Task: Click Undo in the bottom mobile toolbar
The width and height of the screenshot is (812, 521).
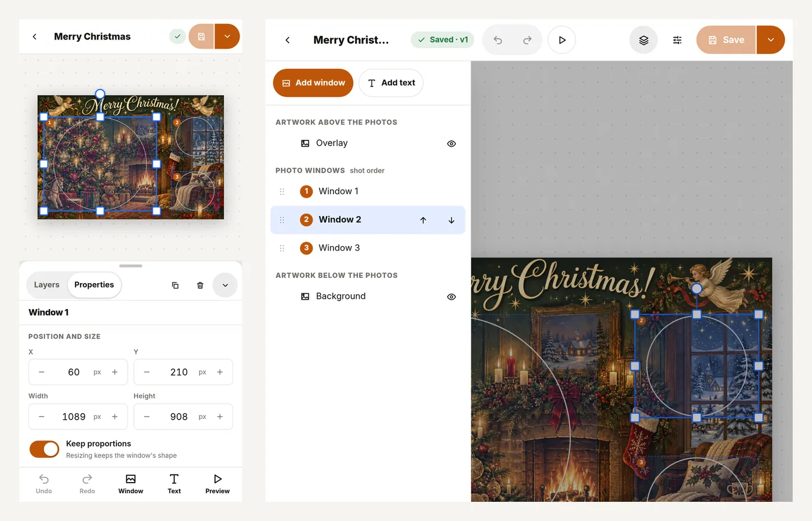Action: (43, 484)
